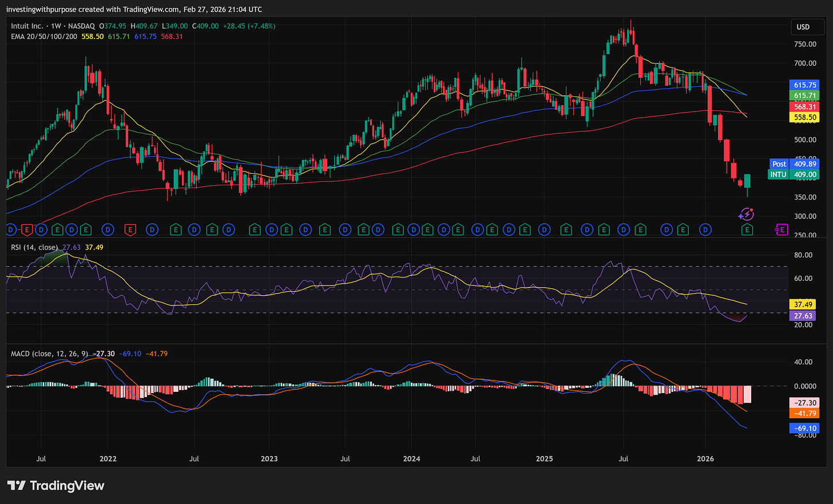Viewport: 833px width, 504px height.
Task: Click the blue 615.75 price axis label
Action: tap(804, 85)
